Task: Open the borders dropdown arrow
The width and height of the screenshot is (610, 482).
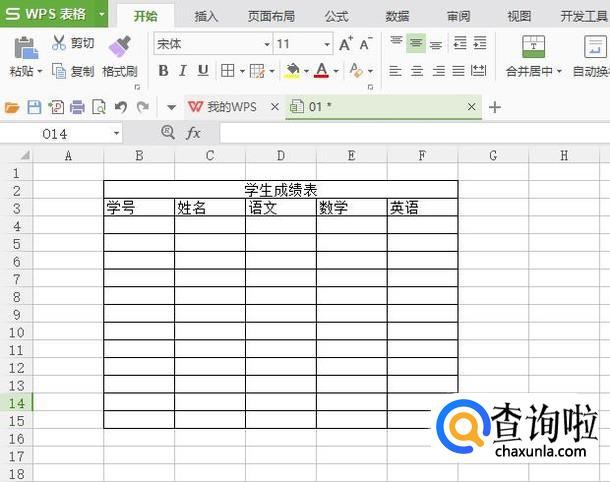Action: (x=242, y=71)
